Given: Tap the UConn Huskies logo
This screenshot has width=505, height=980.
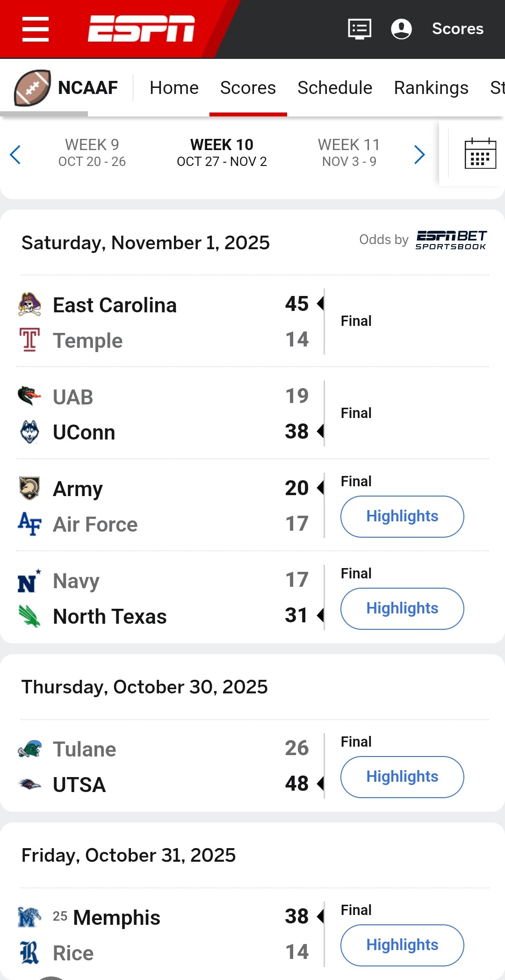Looking at the screenshot, I should pyautogui.click(x=29, y=432).
